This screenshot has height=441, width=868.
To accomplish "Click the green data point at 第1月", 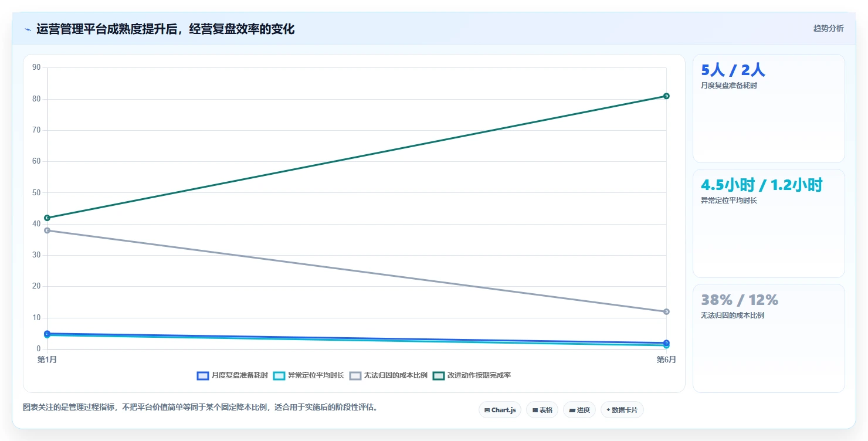I will [x=47, y=218].
